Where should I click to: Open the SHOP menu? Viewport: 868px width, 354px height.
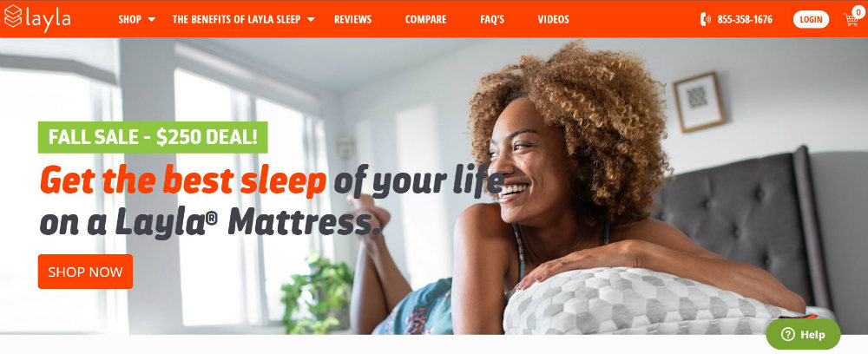point(129,19)
